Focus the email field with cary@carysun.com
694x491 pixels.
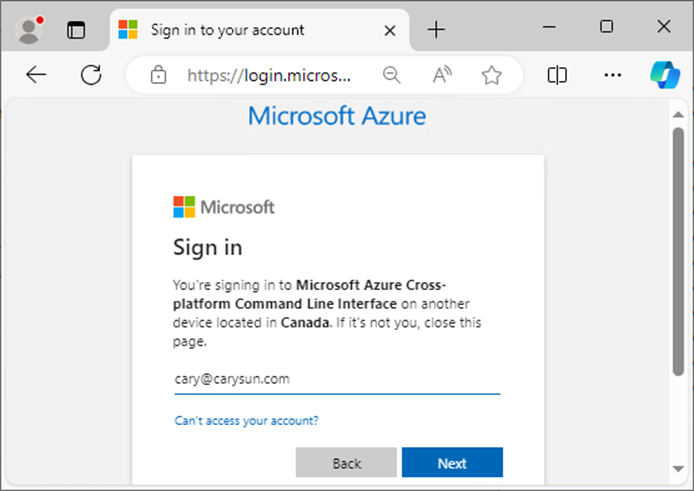click(x=337, y=379)
